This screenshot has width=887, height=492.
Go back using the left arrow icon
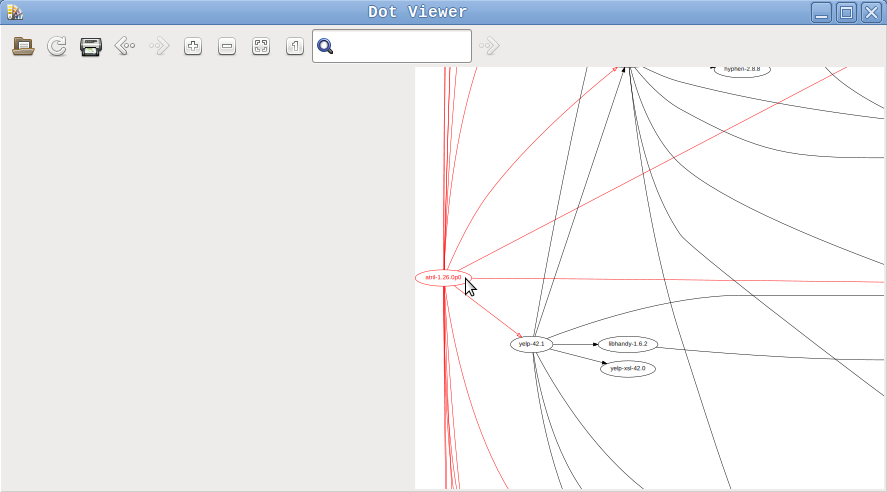124,46
